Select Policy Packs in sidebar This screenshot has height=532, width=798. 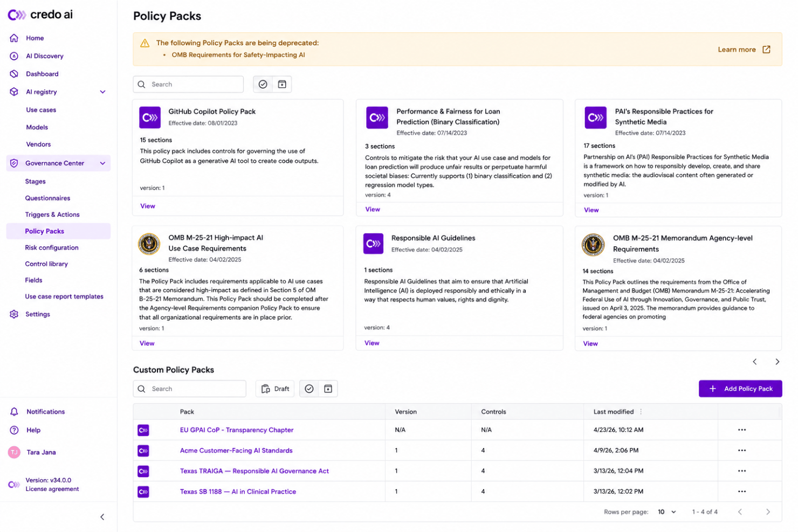[x=58, y=231]
